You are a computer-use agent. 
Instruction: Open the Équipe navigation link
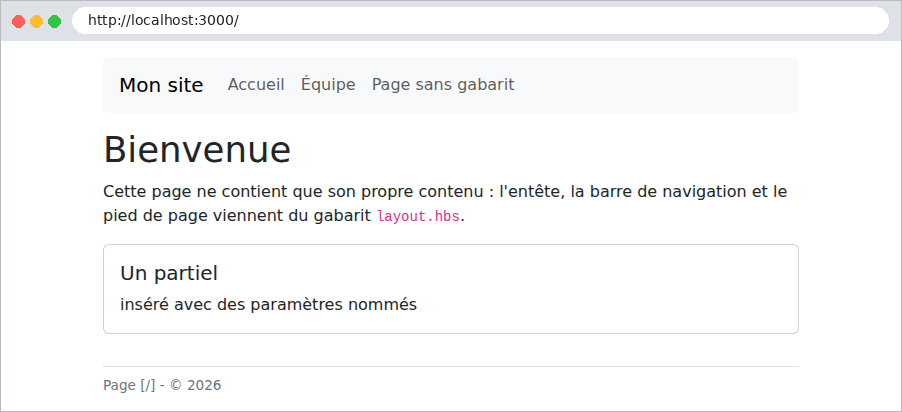click(x=328, y=85)
